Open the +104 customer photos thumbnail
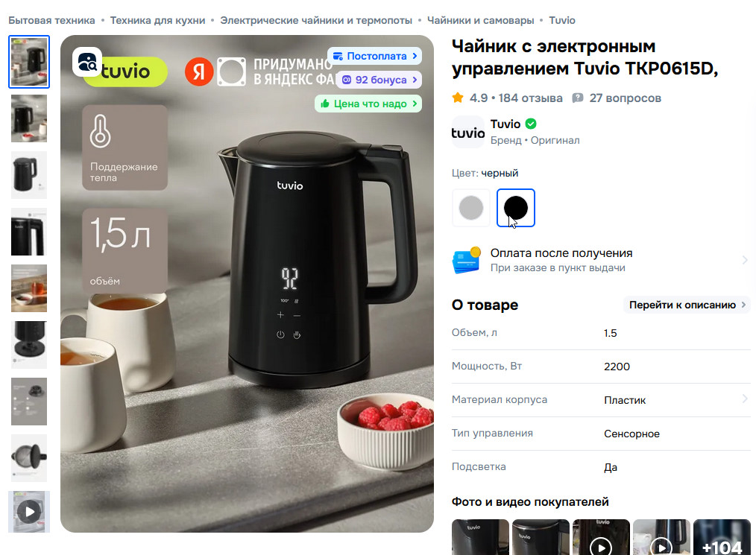Viewport: 756px width, 555px height. pos(722,536)
